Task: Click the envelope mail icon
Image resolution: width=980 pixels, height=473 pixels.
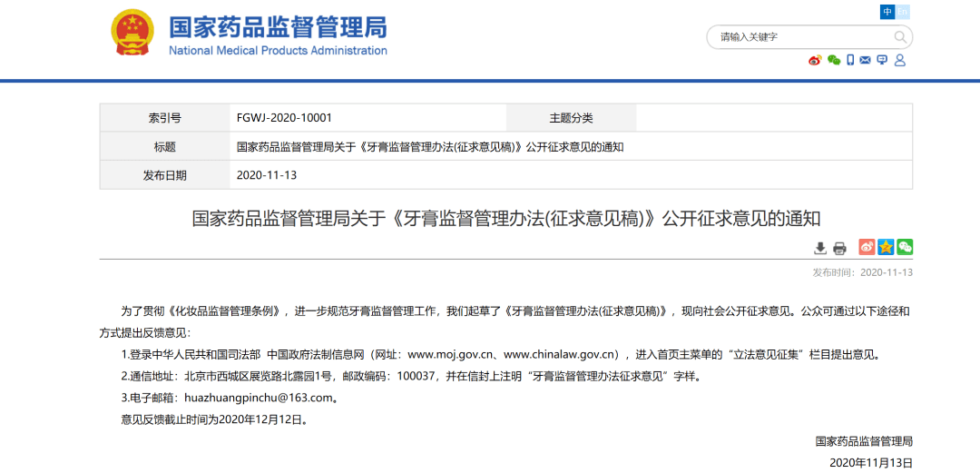Action: [x=865, y=60]
